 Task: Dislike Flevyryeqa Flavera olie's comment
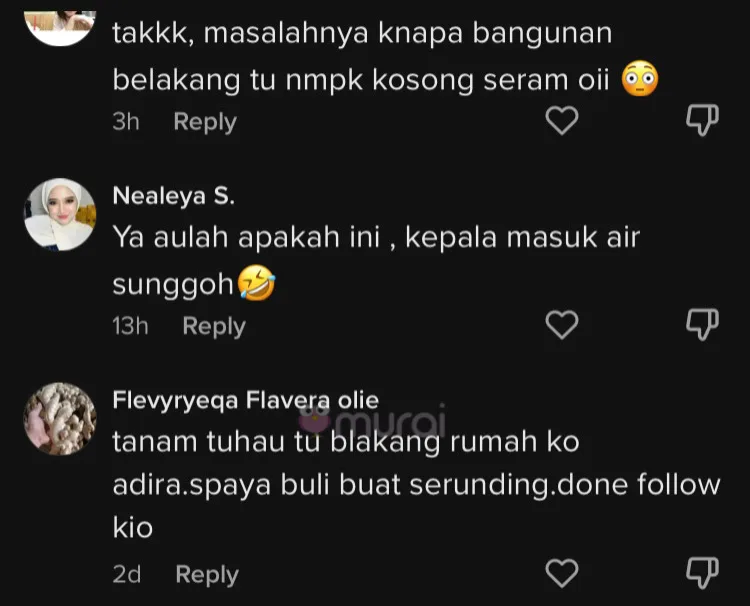pyautogui.click(x=702, y=573)
